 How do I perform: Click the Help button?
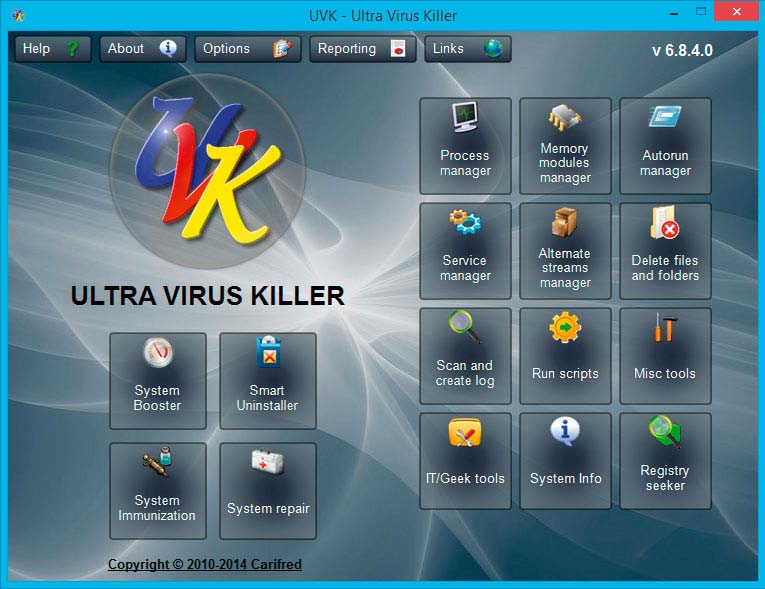click(53, 49)
